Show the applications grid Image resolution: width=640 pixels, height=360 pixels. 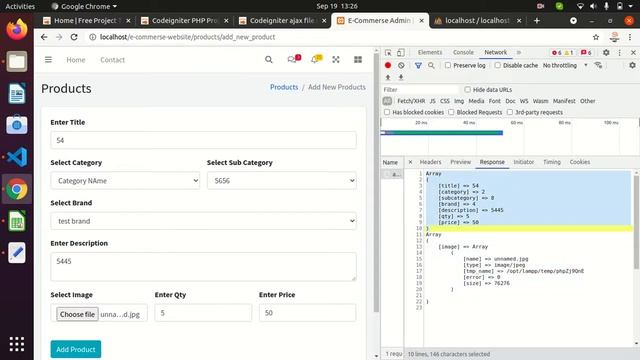click(x=17, y=344)
